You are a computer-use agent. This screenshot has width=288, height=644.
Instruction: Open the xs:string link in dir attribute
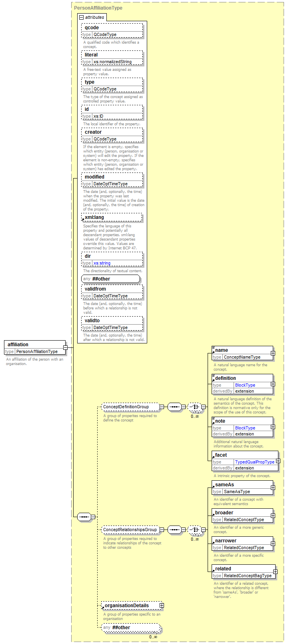coord(102,263)
